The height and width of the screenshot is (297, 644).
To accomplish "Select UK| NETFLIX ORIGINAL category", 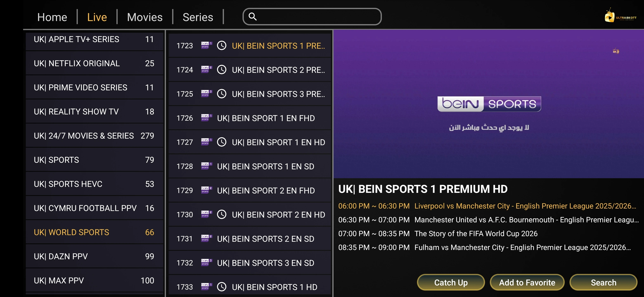I will pos(95,63).
